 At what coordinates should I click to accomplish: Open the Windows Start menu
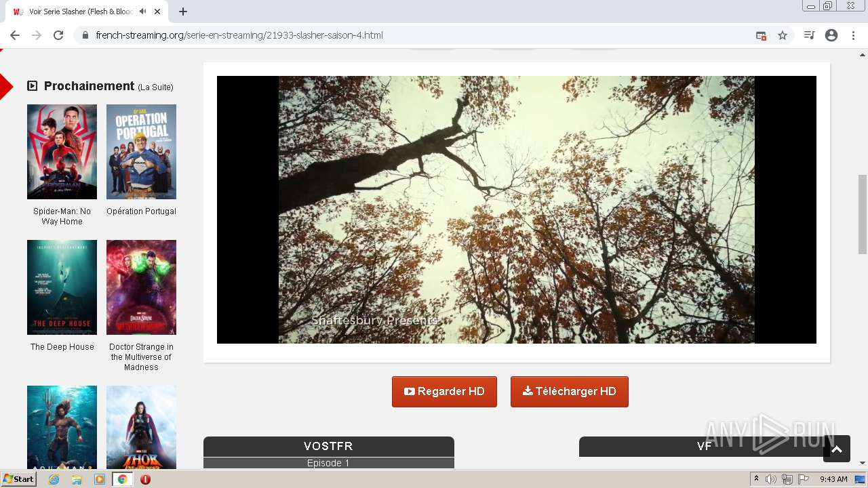coord(18,479)
